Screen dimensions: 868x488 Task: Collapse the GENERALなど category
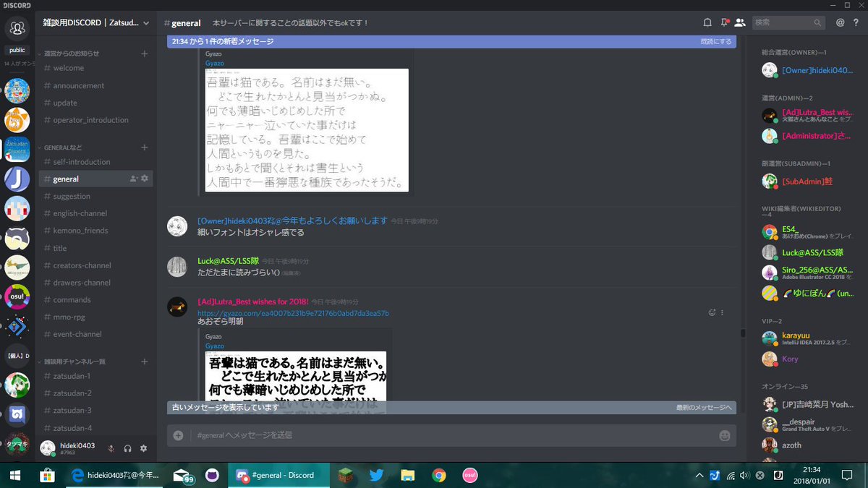[60, 147]
